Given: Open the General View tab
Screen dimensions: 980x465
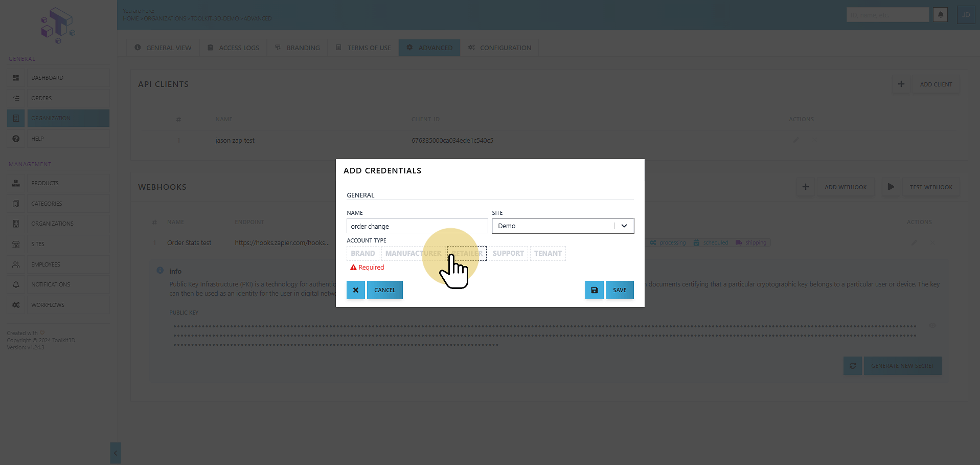Looking at the screenshot, I should tap(163, 48).
